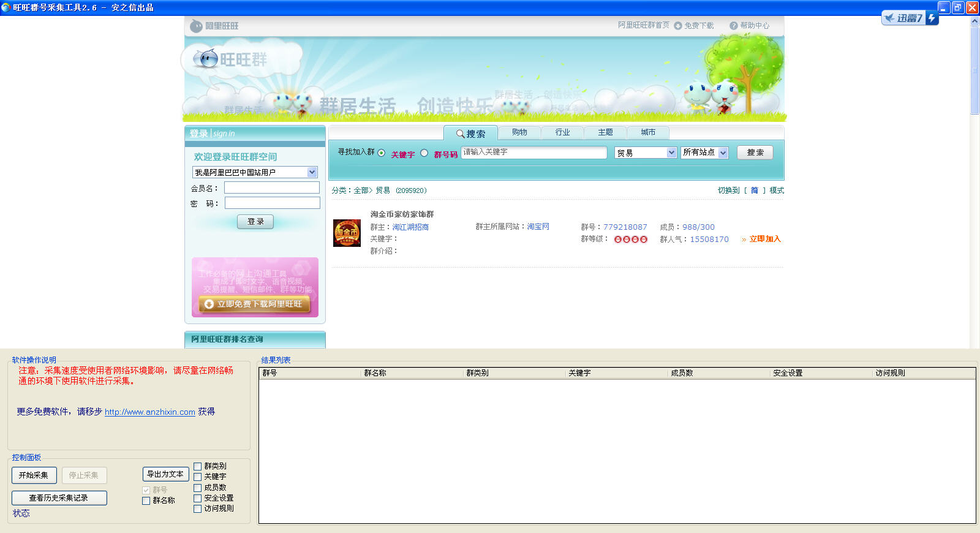Image resolution: width=980 pixels, height=533 pixels.
Task: Click the 旺旺群 mascot logo
Action: [x=206, y=59]
